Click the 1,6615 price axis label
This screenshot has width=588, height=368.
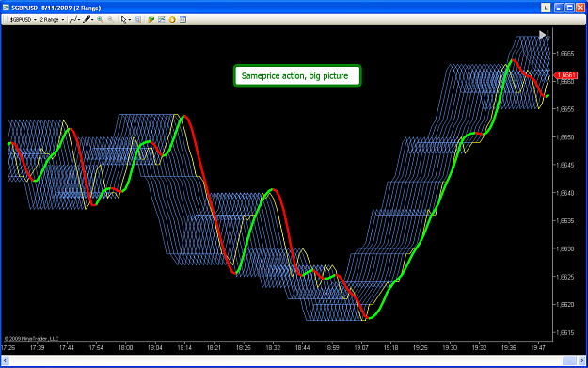(x=564, y=332)
